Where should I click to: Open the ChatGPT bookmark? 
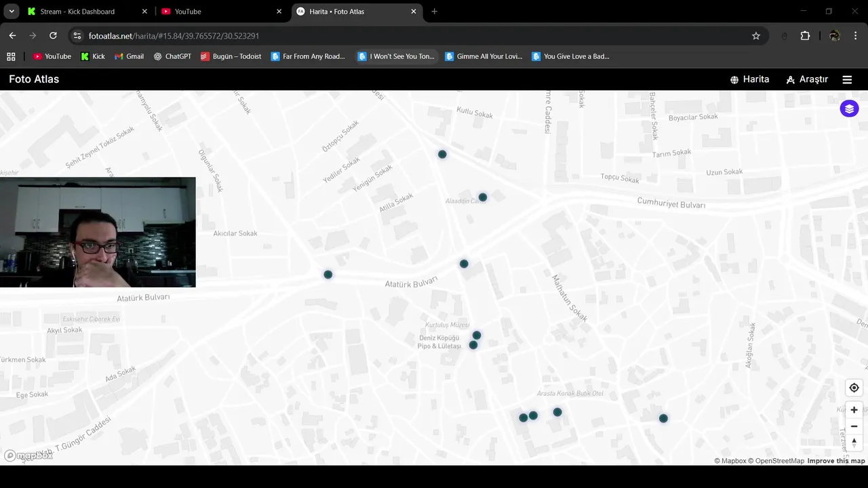[172, 56]
